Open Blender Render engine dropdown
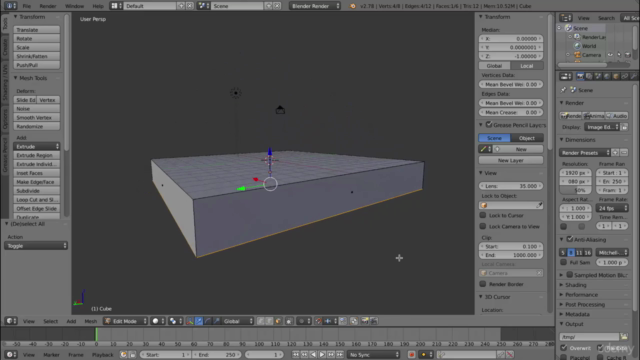 point(315,6)
